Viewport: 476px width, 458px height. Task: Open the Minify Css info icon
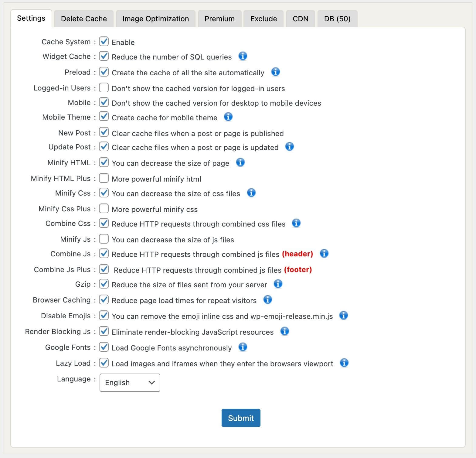point(251,193)
